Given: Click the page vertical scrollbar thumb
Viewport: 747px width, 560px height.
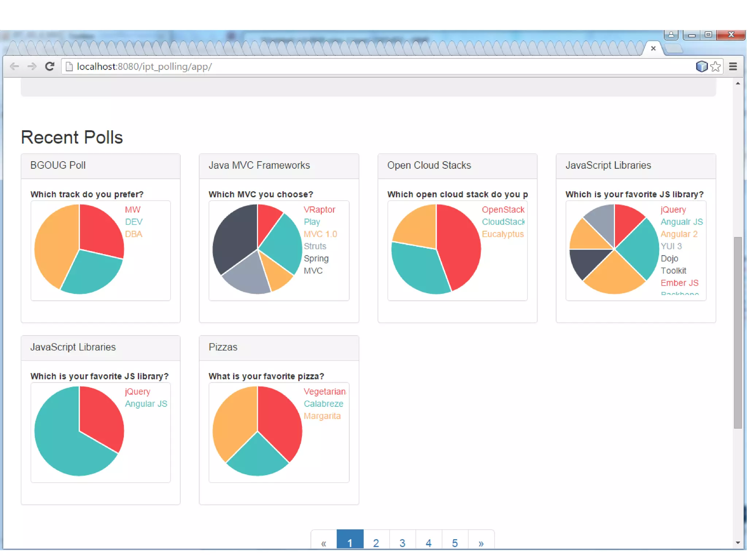Looking at the screenshot, I should (738, 332).
